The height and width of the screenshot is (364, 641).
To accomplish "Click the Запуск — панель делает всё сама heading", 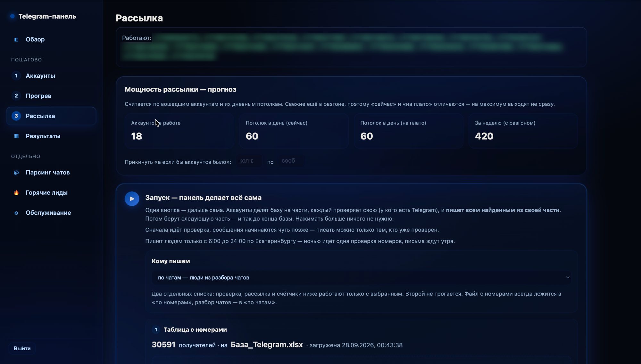I will 203,198.
